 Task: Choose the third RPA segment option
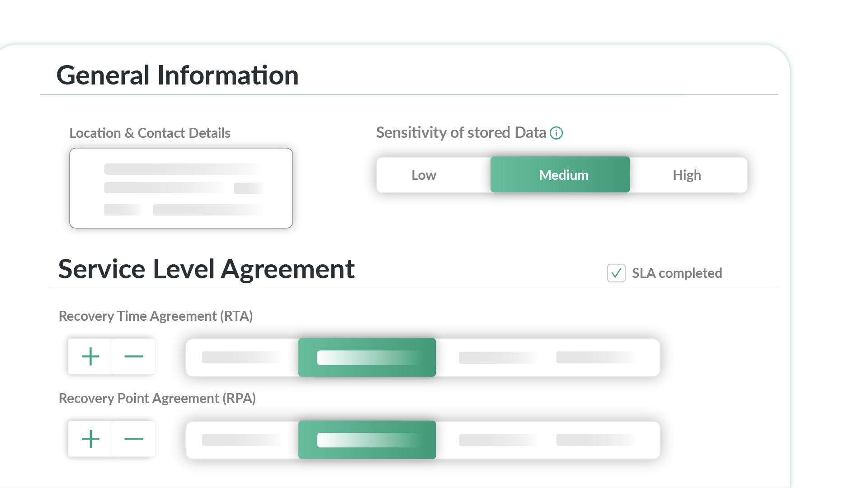tap(499, 440)
